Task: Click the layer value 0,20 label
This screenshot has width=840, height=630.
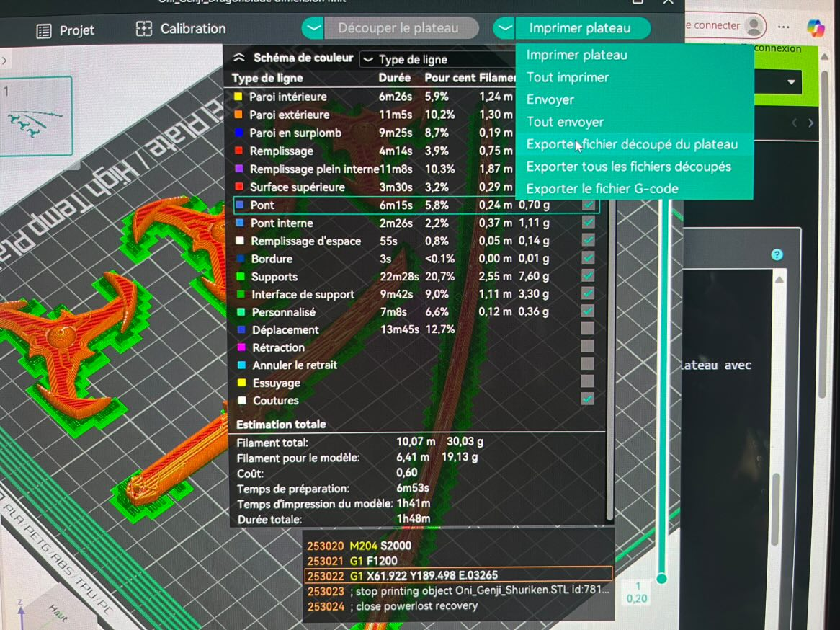Action: 637,598
